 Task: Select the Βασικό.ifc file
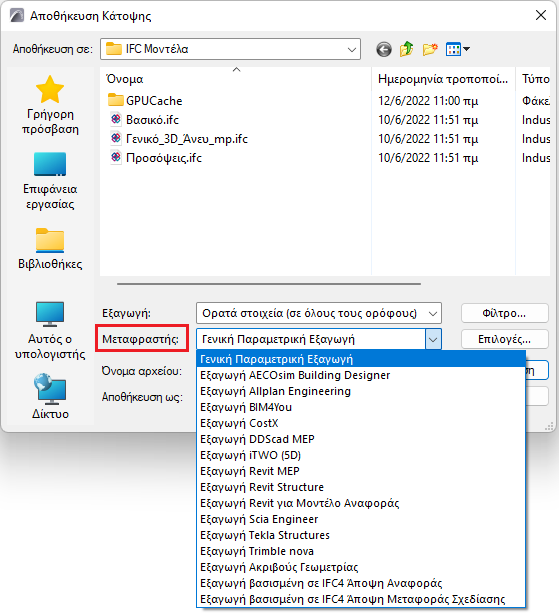152,120
